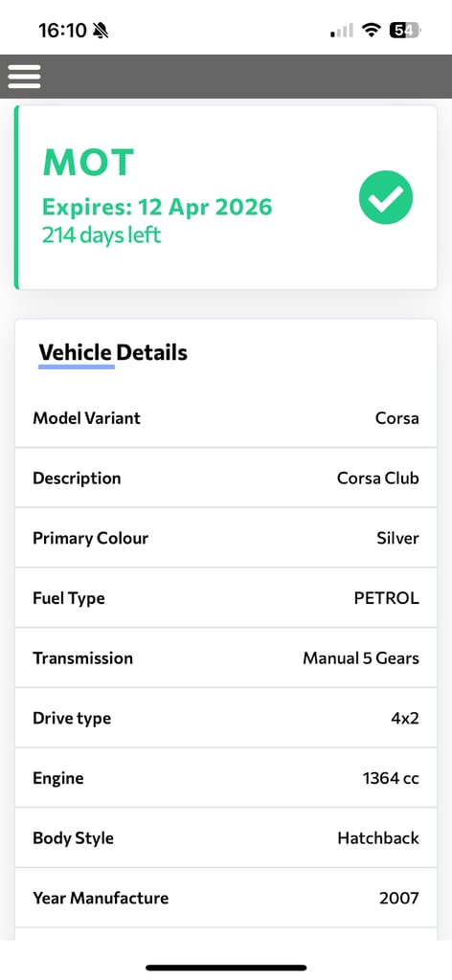
Task: Tap the cellular signal bars icon
Action: pyautogui.click(x=341, y=30)
